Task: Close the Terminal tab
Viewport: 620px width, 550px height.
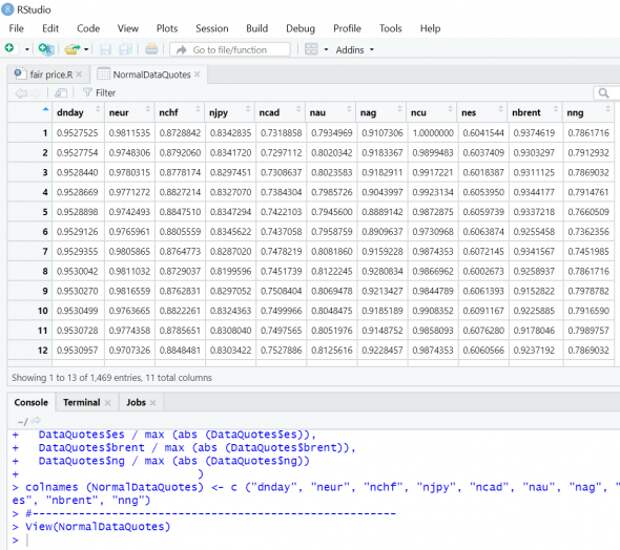Action: pyautogui.click(x=108, y=403)
